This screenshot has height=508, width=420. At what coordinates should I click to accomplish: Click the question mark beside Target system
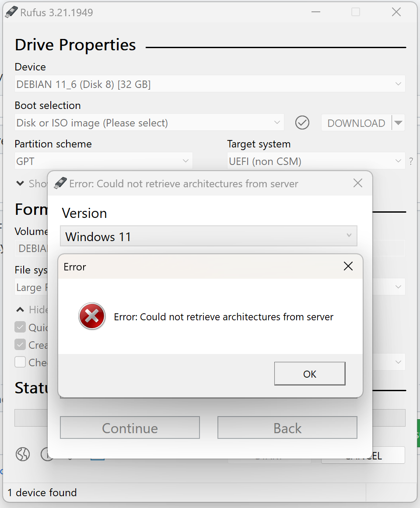[411, 161]
